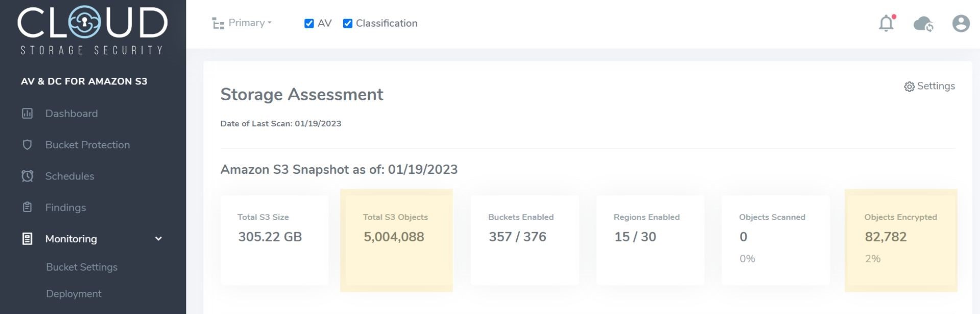The width and height of the screenshot is (980, 314).
Task: Open the Dashboard page
Action: (71, 114)
